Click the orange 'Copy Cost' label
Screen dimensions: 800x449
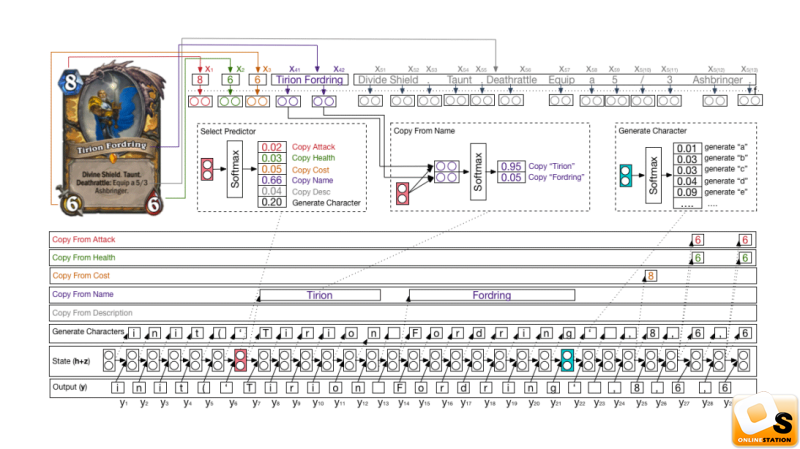[310, 170]
